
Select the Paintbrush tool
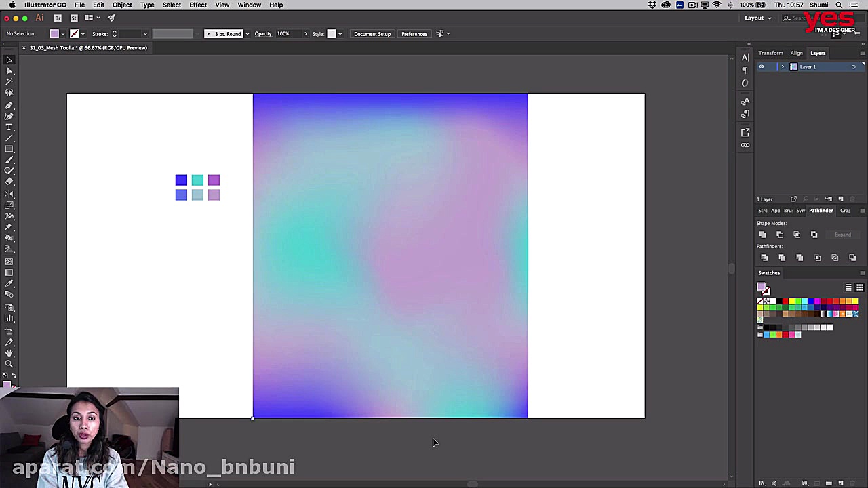(9, 160)
